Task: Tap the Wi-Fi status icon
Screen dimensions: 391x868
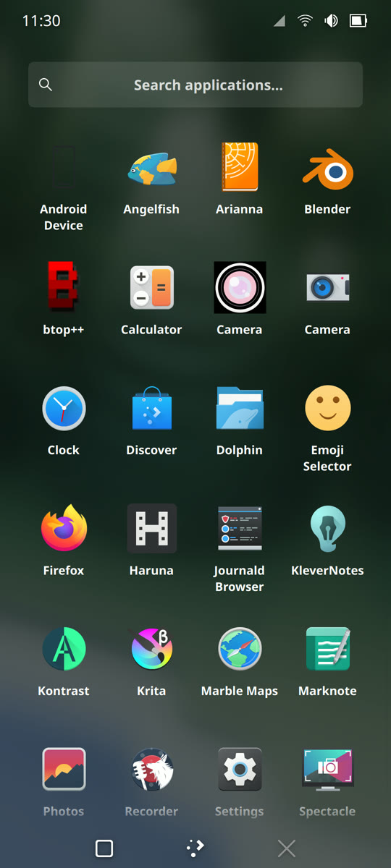Action: (306, 21)
